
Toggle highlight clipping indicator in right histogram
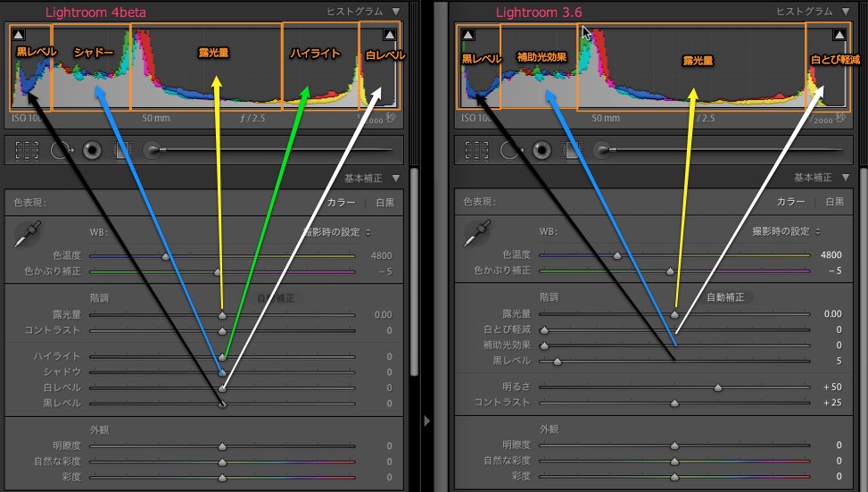click(x=839, y=35)
